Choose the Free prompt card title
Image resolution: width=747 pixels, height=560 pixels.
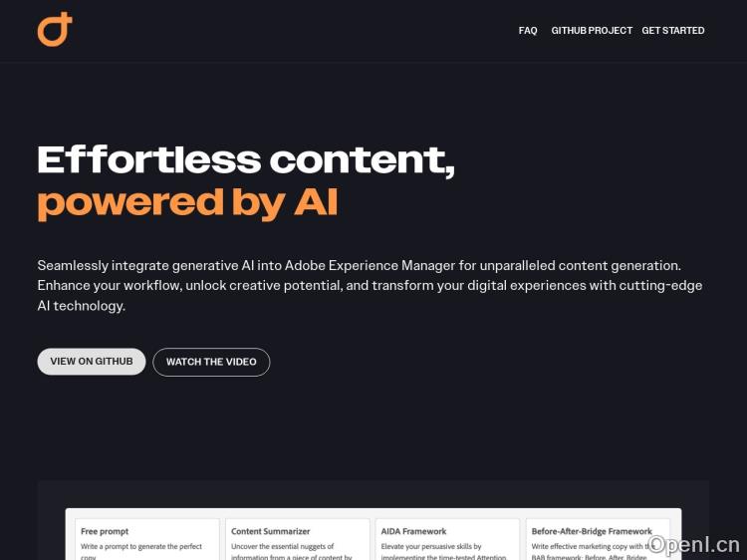point(105,531)
